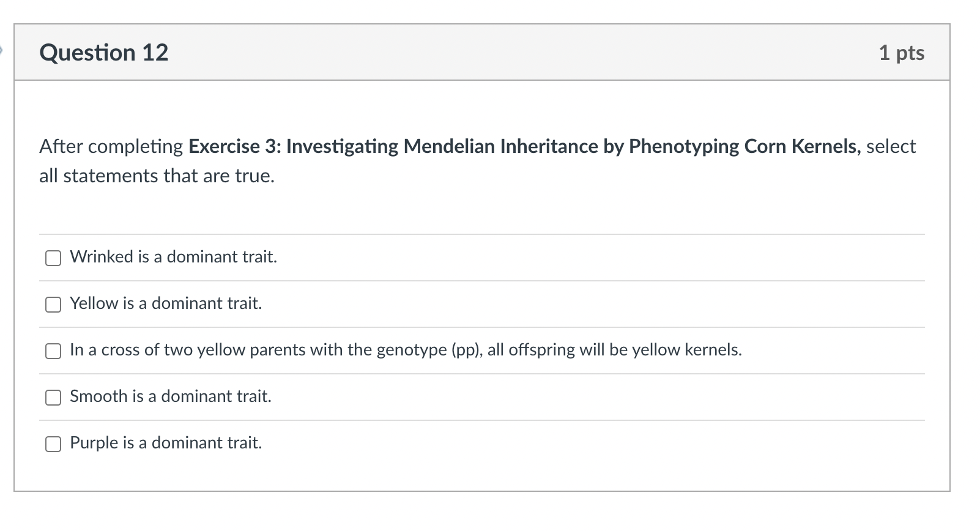Click the genotype "(pp)" text in the third option

[x=464, y=351]
